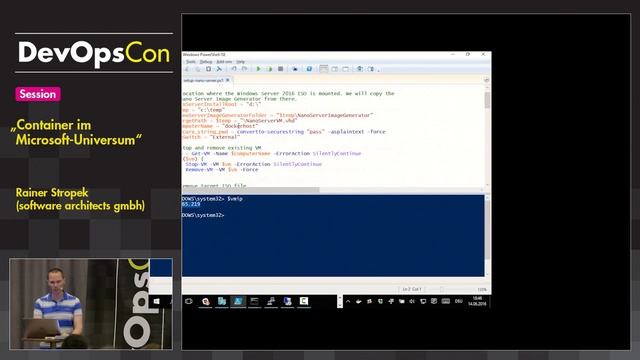Close the setup-nano-server.ps1 tab
The width and height of the screenshot is (640, 360).
[x=228, y=80]
